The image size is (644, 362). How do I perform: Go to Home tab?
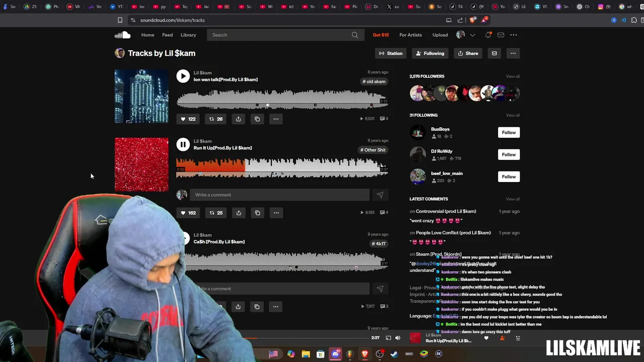[147, 35]
